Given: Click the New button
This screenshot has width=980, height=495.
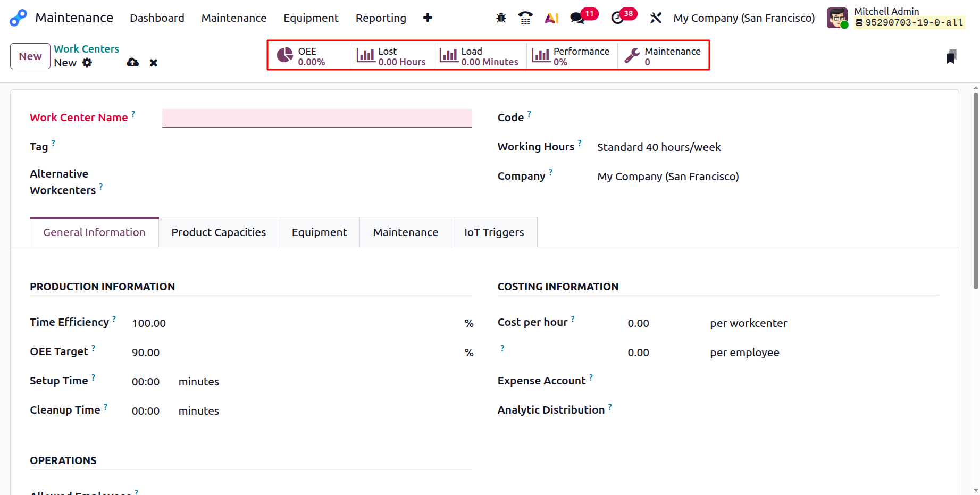Looking at the screenshot, I should 30,56.
